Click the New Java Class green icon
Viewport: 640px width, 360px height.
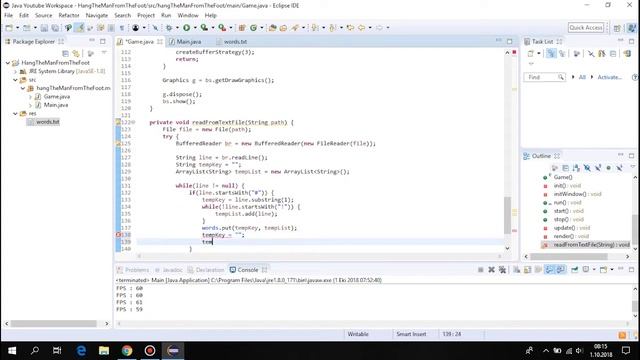click(253, 28)
